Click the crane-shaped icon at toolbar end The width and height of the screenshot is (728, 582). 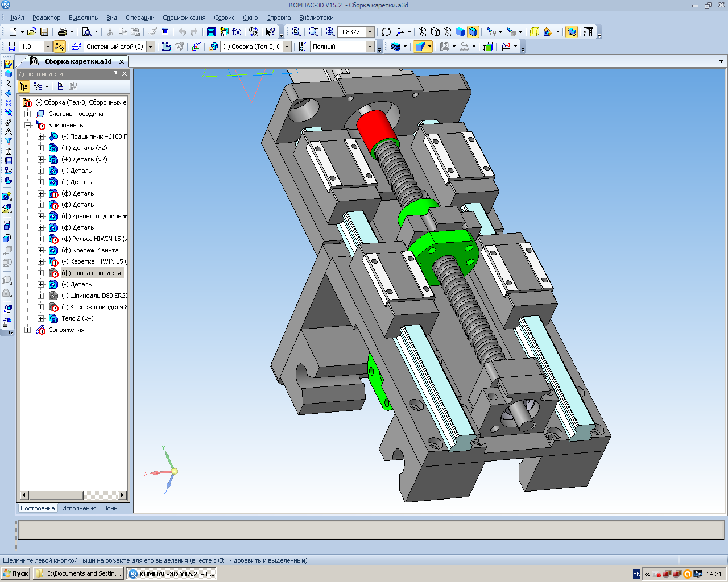(589, 32)
